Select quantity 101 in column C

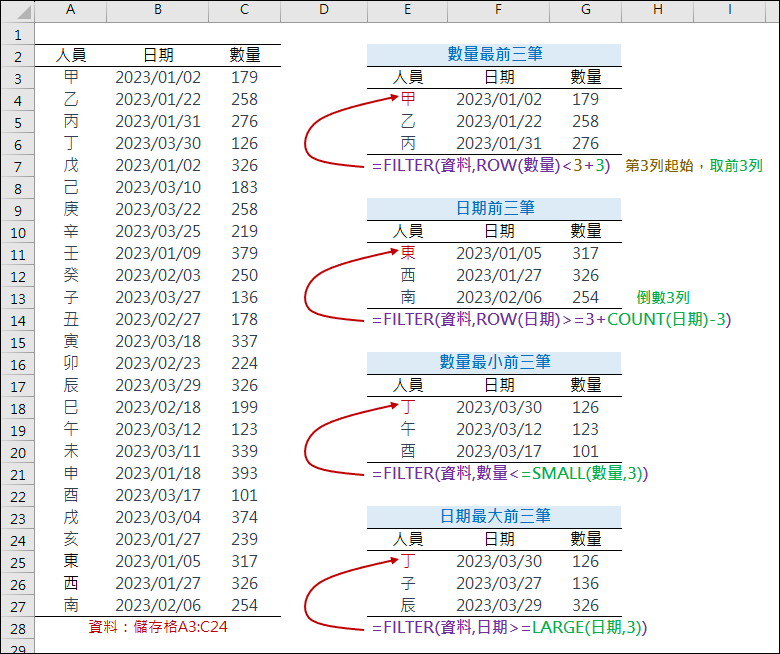pyautogui.click(x=244, y=495)
